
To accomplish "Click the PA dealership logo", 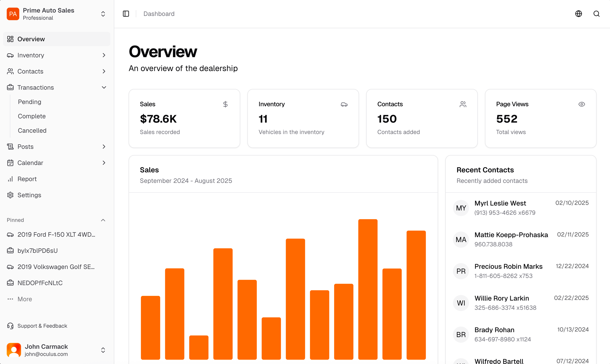I will click(x=13, y=14).
